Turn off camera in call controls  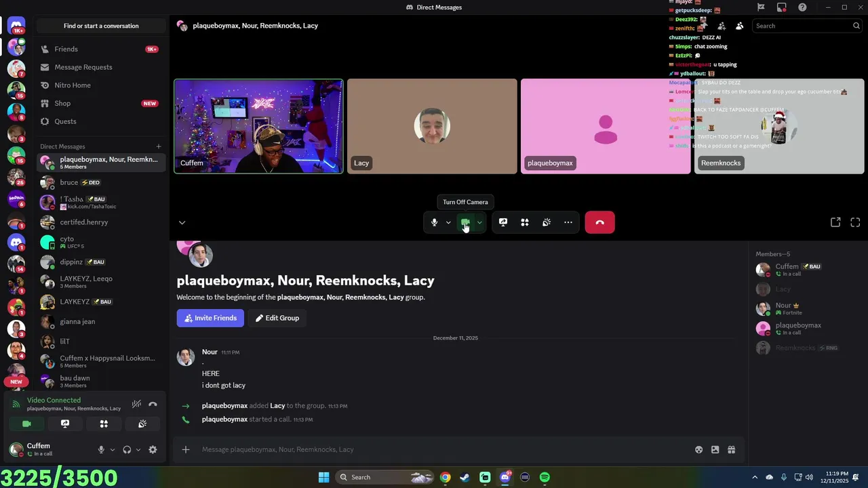(465, 222)
